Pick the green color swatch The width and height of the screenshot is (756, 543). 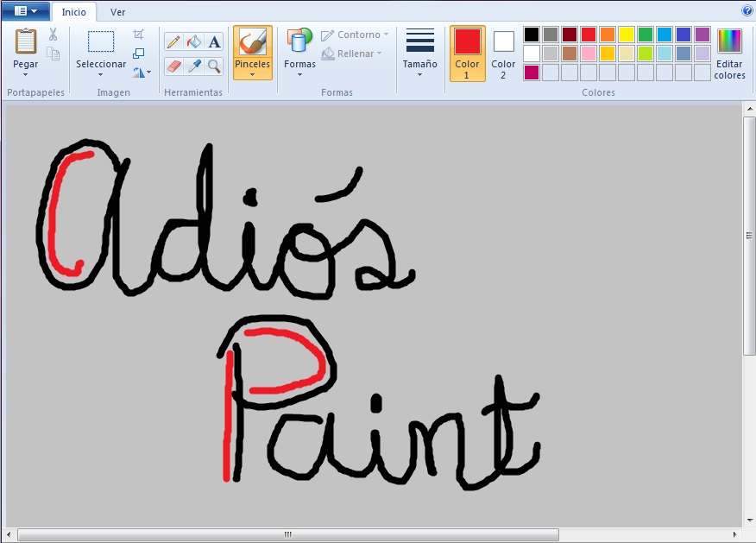(x=646, y=35)
